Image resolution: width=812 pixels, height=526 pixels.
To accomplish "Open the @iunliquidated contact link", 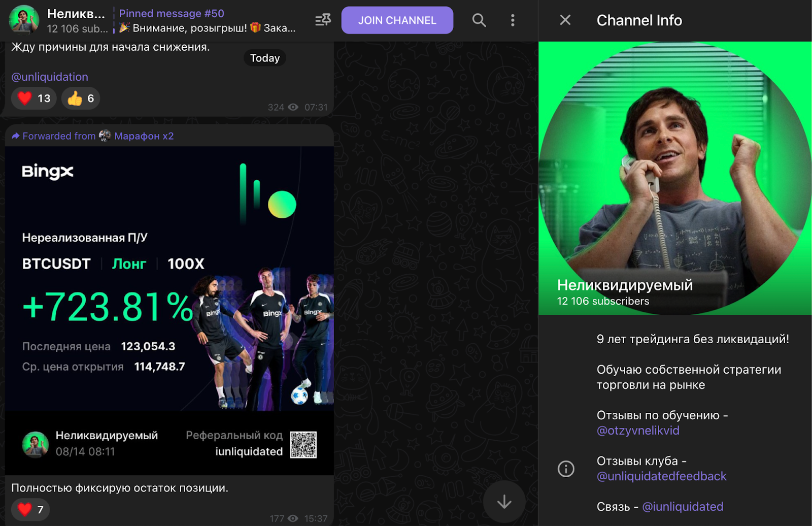I will coord(683,507).
